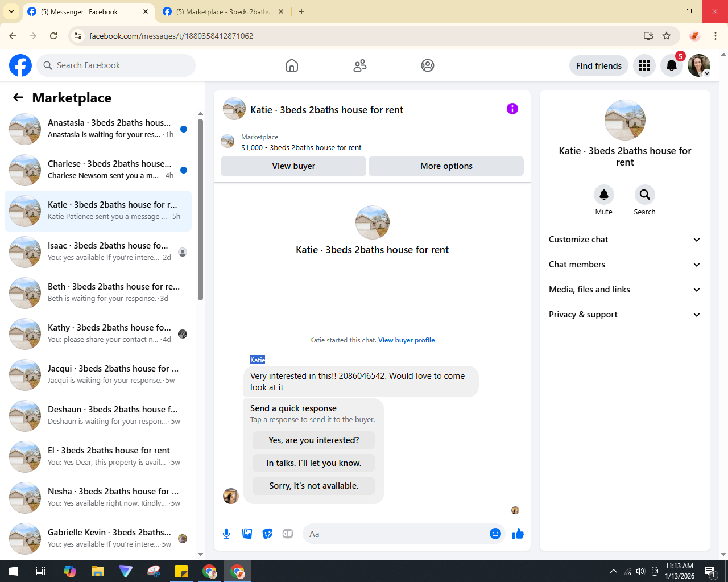The image size is (728, 582).
Task: Open the Groups icon in top navigation
Action: [428, 65]
